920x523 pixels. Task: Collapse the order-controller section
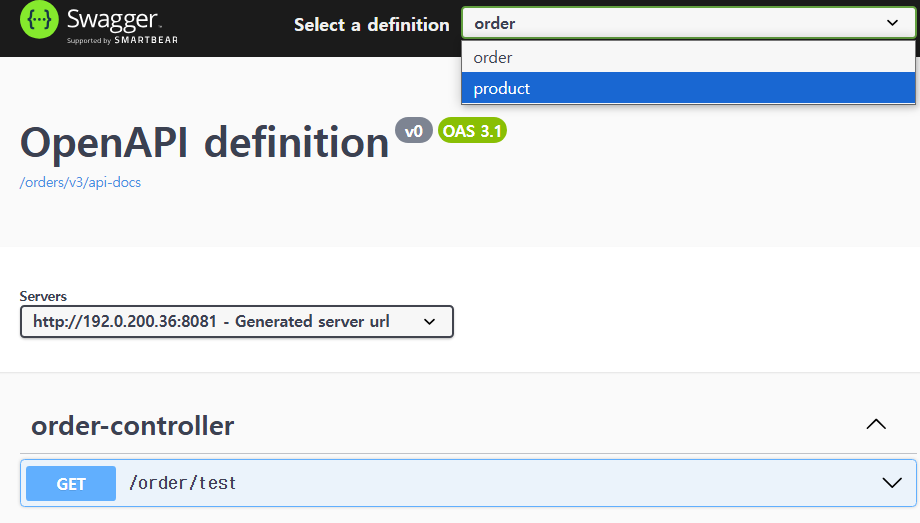(x=876, y=424)
